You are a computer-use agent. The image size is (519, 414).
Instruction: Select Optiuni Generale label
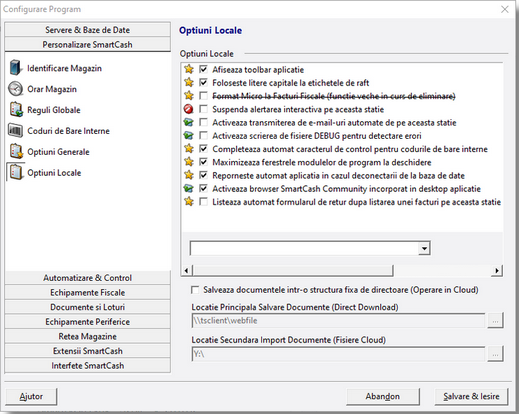(58, 152)
